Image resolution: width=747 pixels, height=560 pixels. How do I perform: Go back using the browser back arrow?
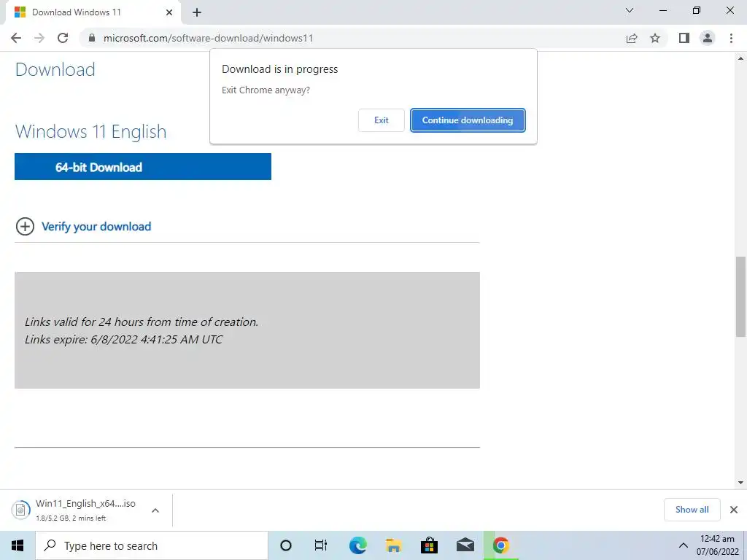[x=16, y=38]
